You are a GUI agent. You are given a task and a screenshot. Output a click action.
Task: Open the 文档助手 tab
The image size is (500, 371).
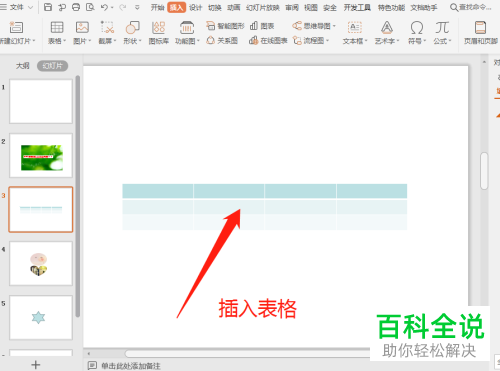point(424,7)
